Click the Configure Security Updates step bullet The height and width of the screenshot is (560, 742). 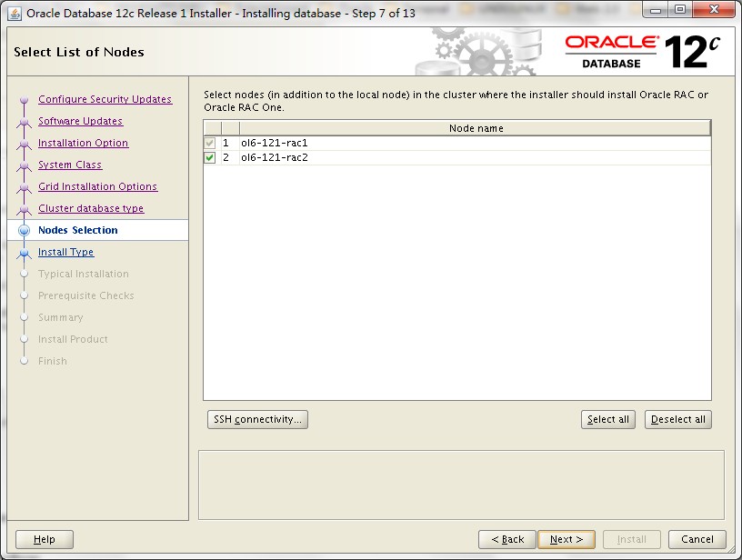(x=25, y=100)
